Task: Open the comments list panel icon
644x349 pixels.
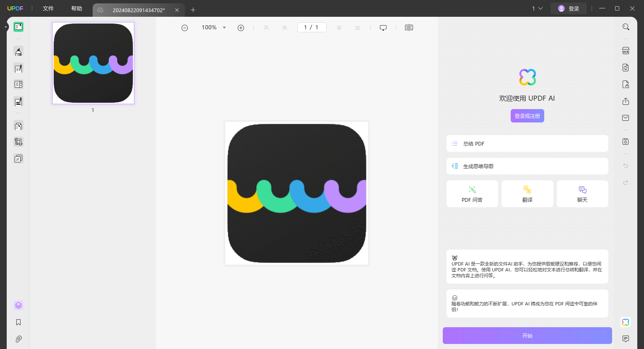Action: tap(626, 339)
